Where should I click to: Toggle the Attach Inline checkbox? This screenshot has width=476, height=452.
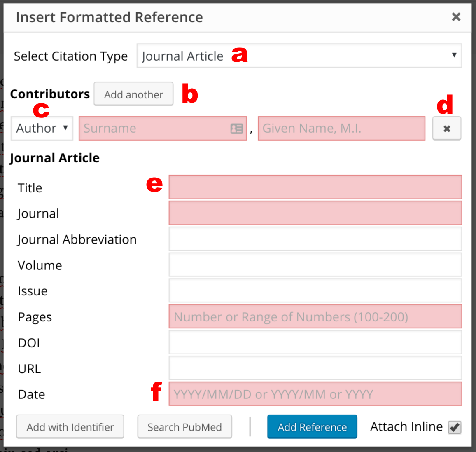pyautogui.click(x=454, y=427)
